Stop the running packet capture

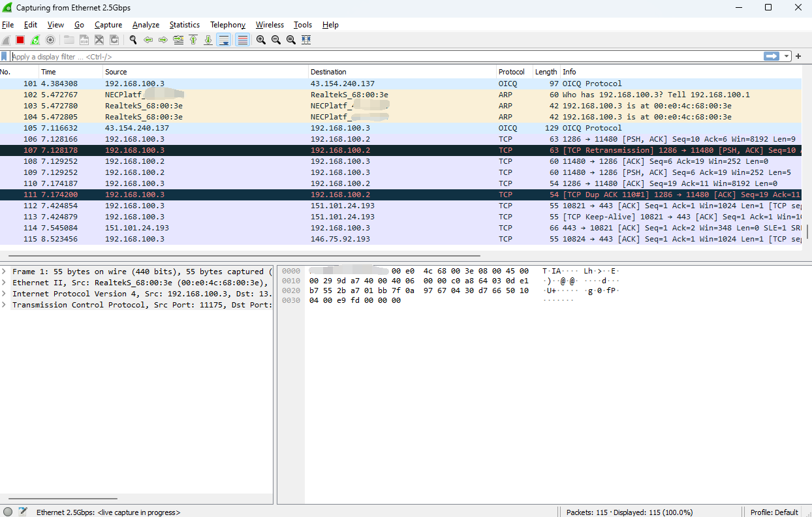point(20,40)
